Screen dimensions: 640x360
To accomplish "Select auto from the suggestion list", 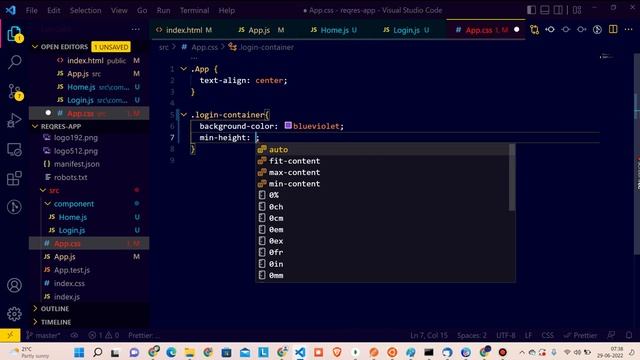I will [385, 149].
